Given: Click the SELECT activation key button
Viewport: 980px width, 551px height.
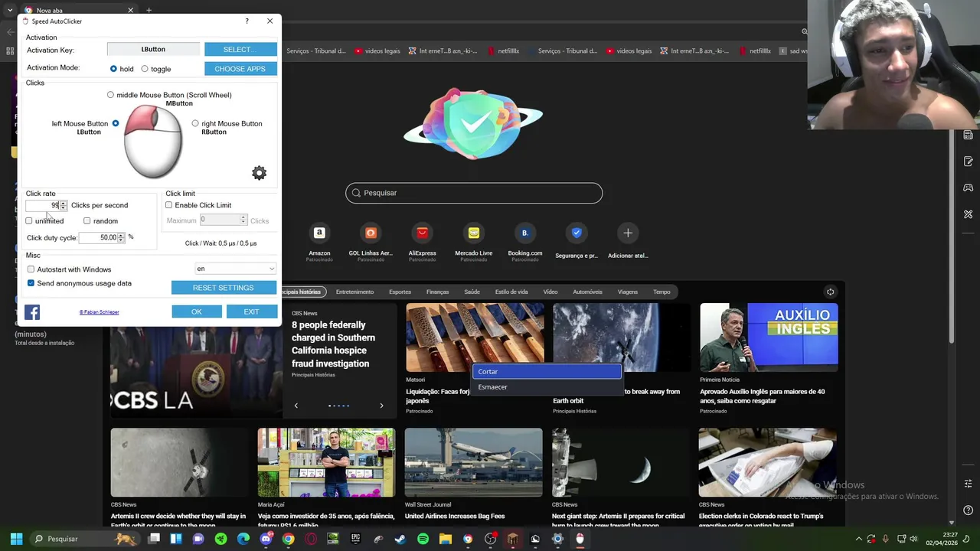Looking at the screenshot, I should [x=240, y=49].
